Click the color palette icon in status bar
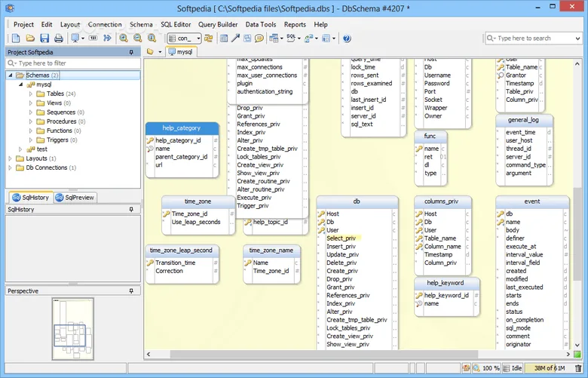 467,368
